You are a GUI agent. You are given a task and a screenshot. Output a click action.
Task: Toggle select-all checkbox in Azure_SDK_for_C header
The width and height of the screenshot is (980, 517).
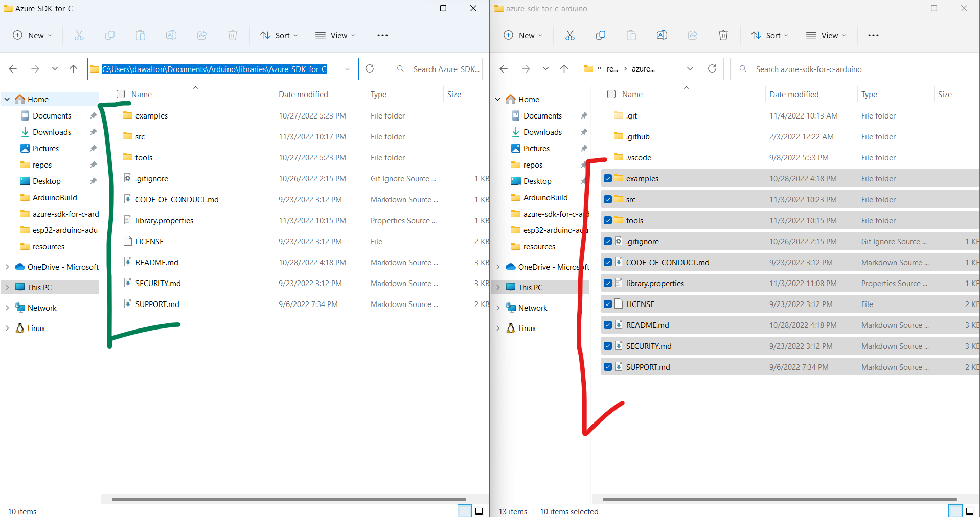coord(121,94)
